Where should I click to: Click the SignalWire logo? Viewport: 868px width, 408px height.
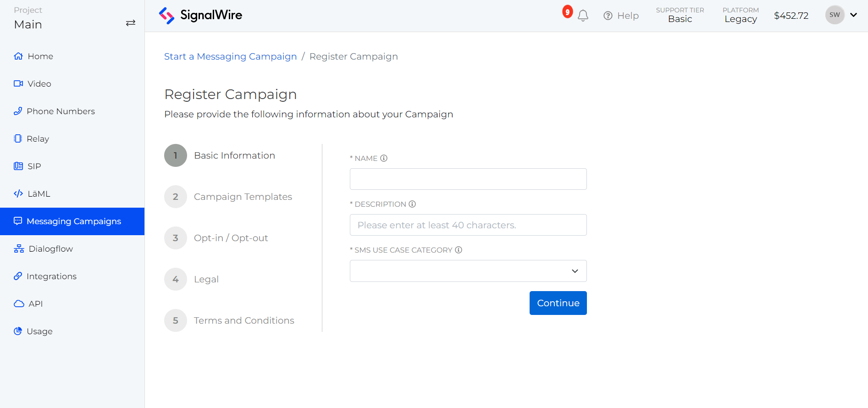point(200,16)
